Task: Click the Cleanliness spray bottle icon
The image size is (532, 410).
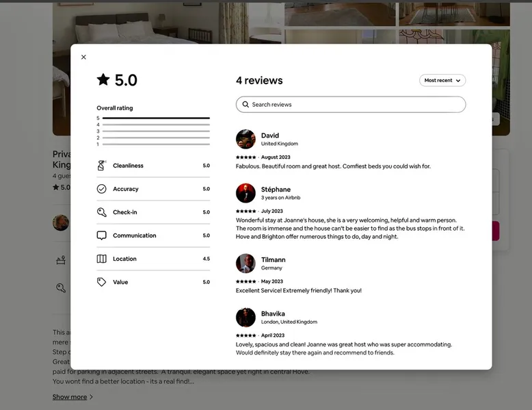Action: 101,166
